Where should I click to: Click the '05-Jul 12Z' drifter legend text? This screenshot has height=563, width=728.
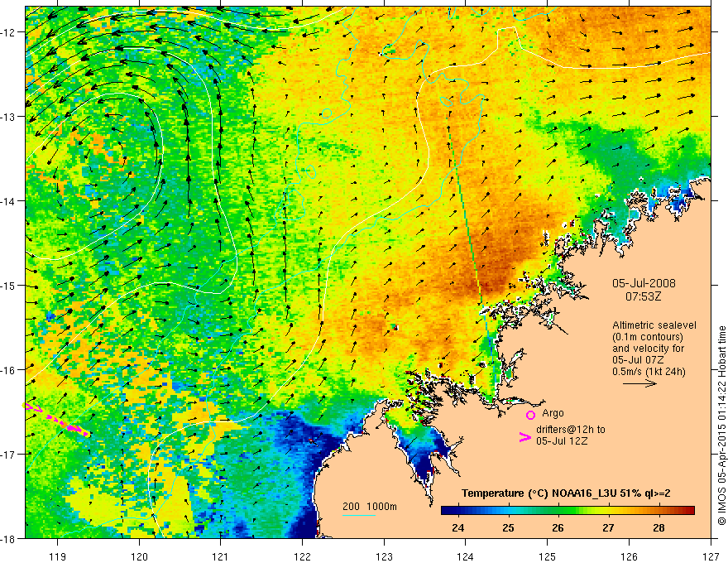coord(562,440)
